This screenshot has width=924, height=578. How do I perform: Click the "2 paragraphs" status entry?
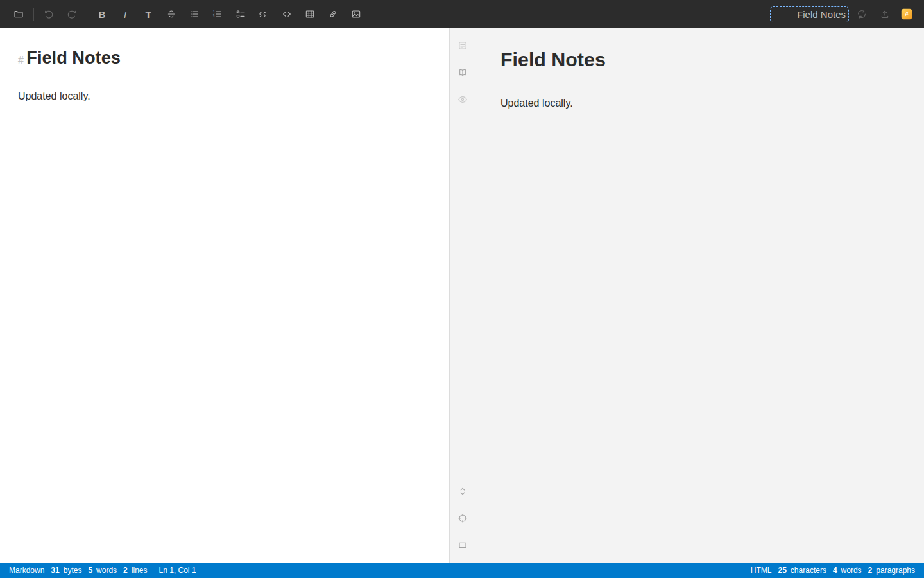pyautogui.click(x=891, y=570)
